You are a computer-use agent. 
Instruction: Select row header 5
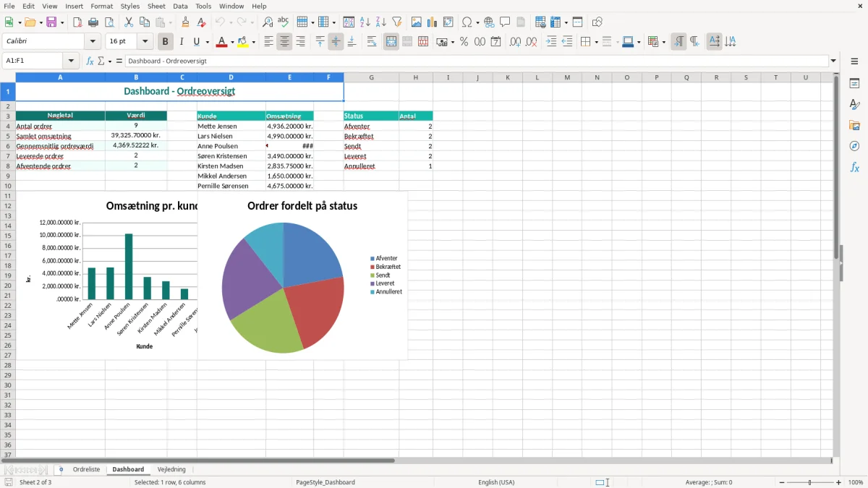(7, 136)
